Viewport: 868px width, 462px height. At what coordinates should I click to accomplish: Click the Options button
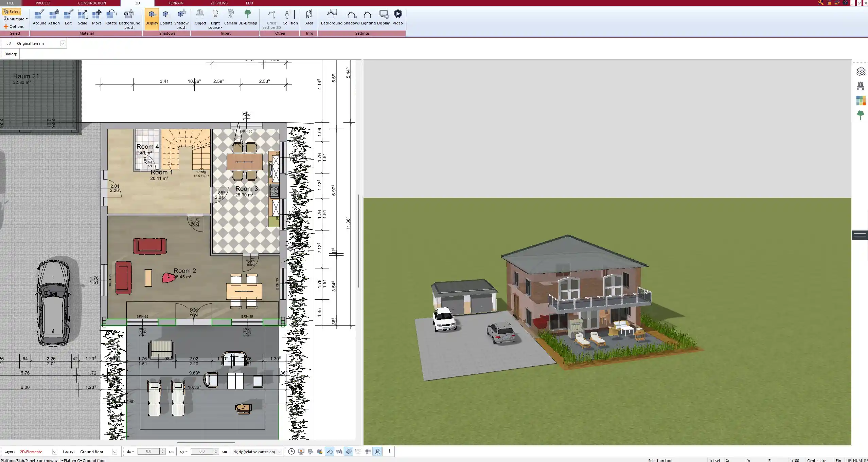(x=14, y=26)
